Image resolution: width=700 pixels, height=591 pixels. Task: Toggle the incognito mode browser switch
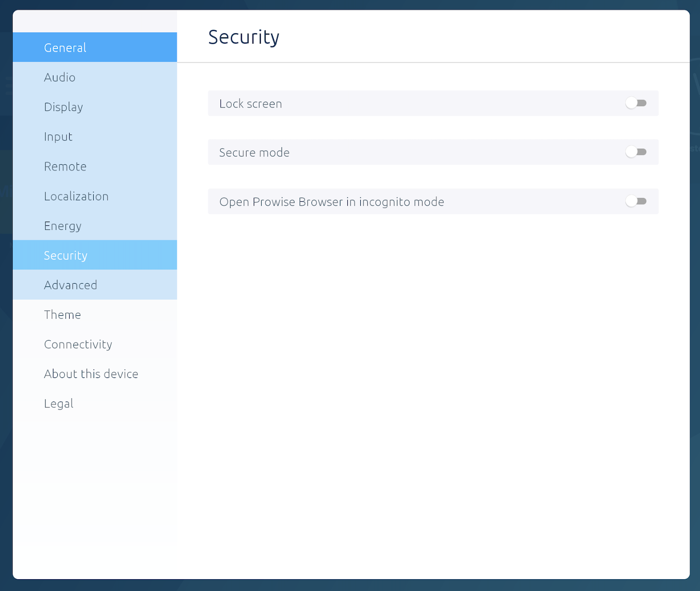pyautogui.click(x=636, y=201)
